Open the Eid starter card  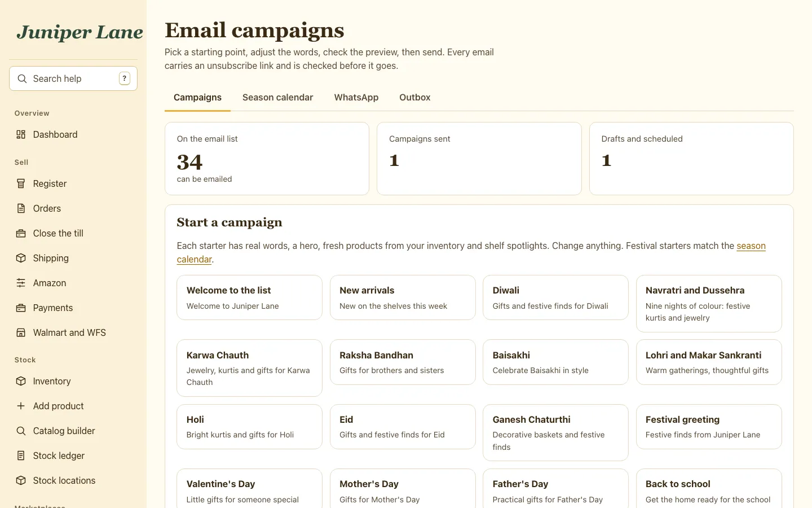tap(403, 427)
